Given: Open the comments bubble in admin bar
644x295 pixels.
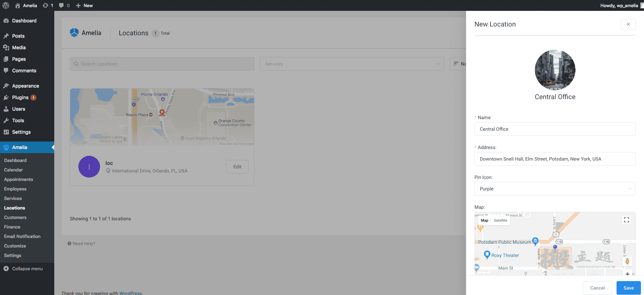Looking at the screenshot, I should coord(64,5).
